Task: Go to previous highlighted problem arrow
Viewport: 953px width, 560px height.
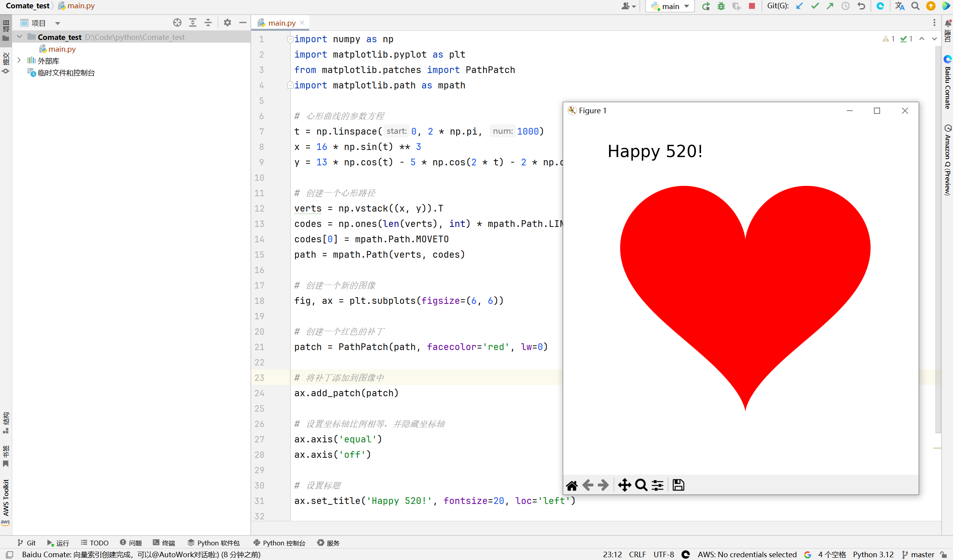Action: 922,39
